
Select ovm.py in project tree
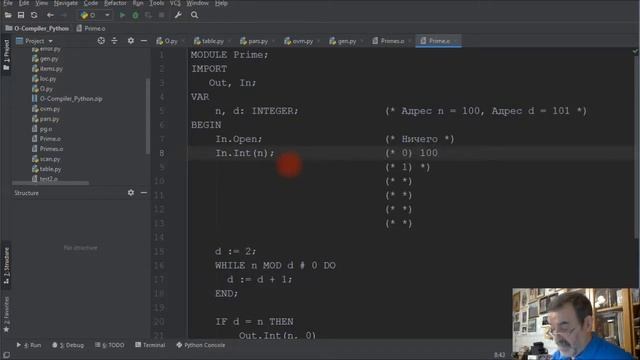click(46, 109)
